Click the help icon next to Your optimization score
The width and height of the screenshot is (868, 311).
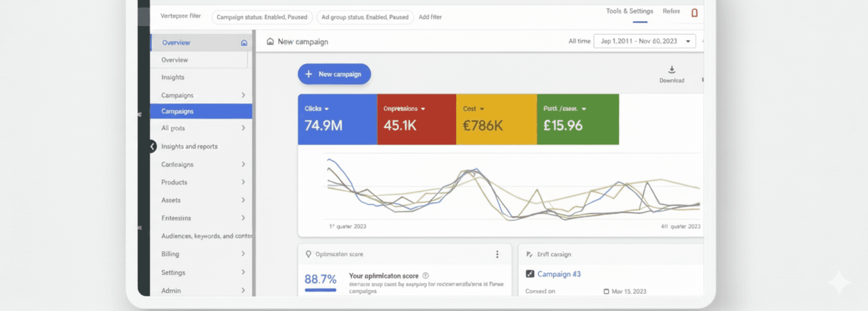pos(426,276)
